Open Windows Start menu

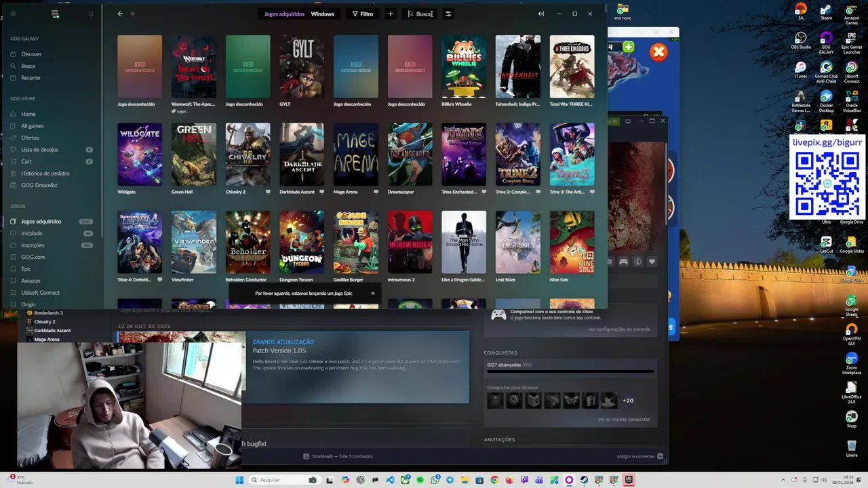(239, 480)
